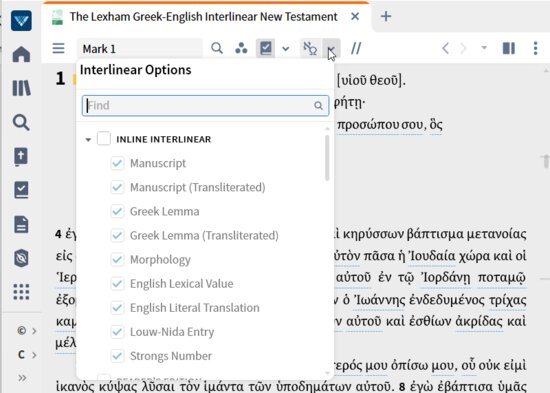Click the Greek word ποταμῷ

(x=502, y=278)
